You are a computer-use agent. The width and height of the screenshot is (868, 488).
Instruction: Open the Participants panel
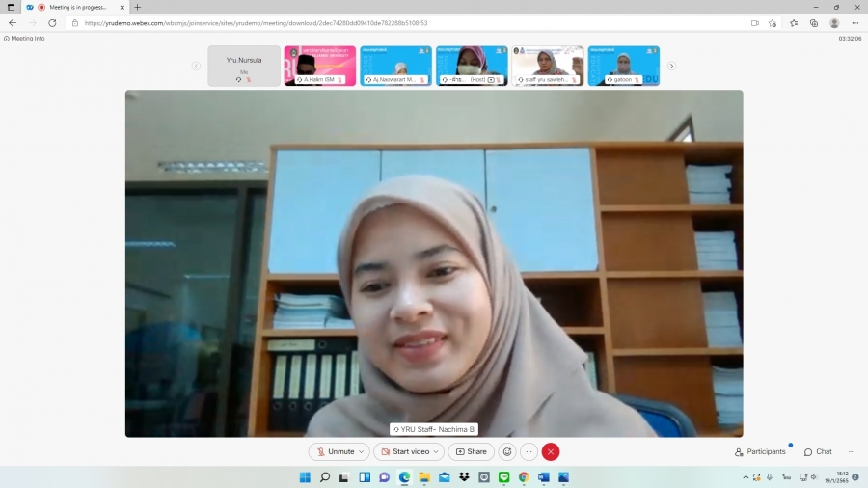point(760,451)
